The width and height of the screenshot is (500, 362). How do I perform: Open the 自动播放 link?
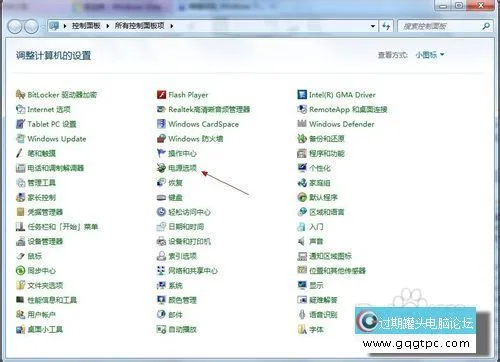click(x=182, y=329)
